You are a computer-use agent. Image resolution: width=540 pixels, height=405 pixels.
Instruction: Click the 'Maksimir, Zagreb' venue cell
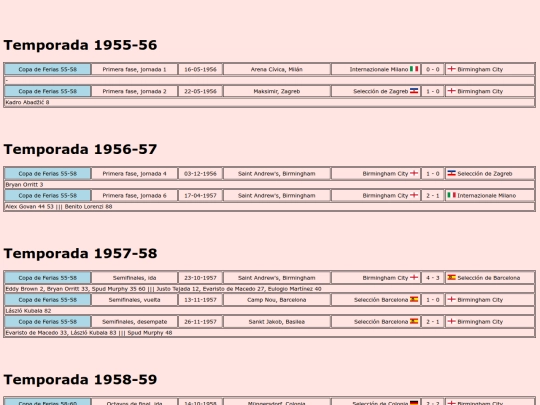click(277, 91)
